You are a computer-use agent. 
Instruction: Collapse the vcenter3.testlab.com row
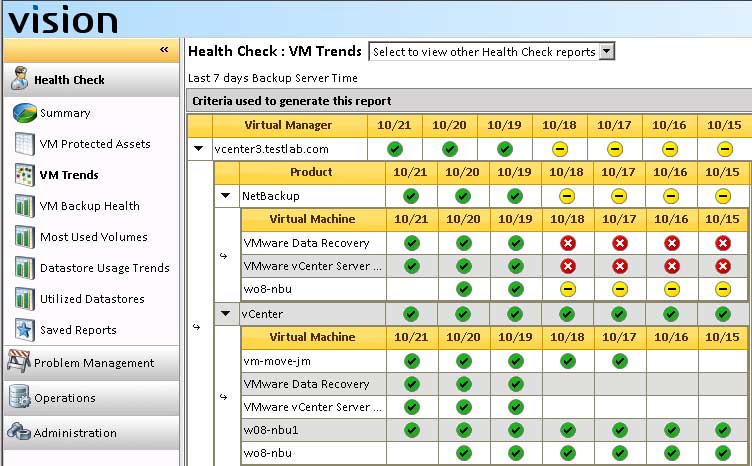(199, 149)
